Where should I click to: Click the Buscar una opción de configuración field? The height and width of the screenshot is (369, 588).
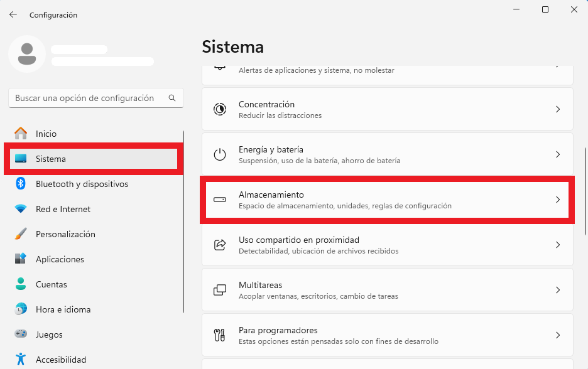click(96, 98)
